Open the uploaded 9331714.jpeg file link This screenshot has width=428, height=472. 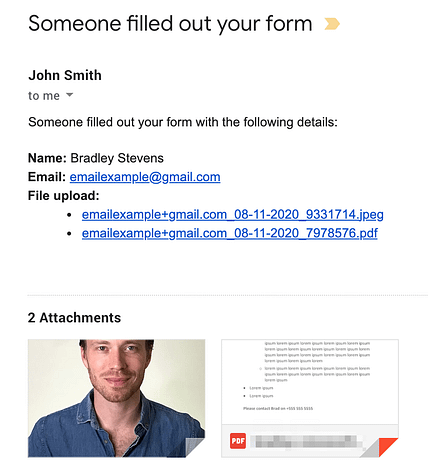click(233, 215)
